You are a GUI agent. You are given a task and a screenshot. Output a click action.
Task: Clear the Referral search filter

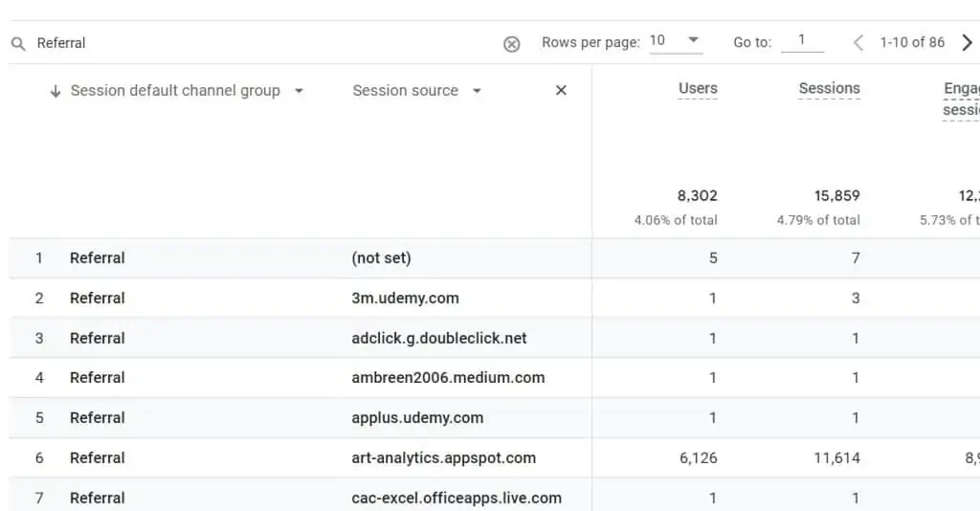coord(511,44)
